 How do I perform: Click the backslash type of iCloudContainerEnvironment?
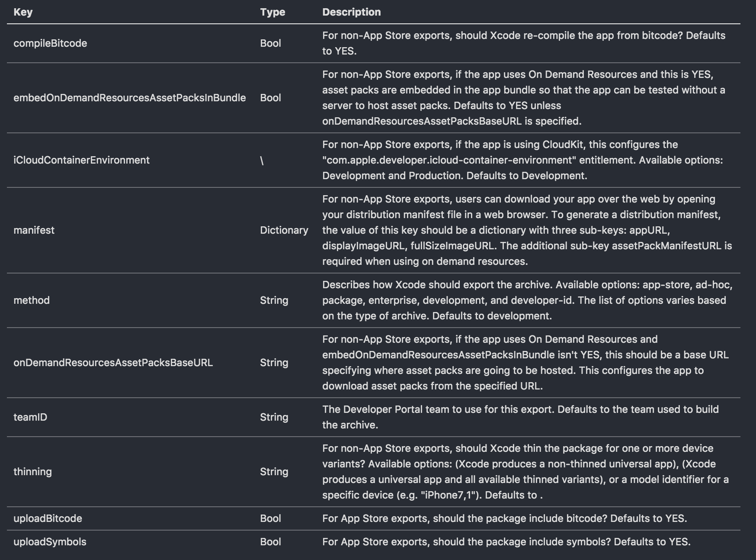click(262, 161)
